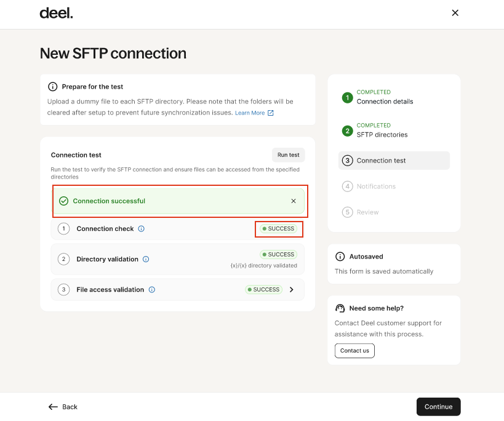
Task: Click the Contact us button
Action: [354, 351]
